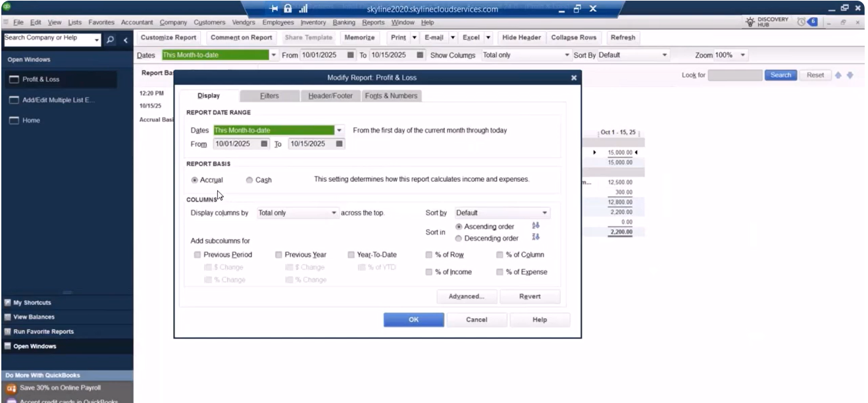Open calendar picker for dialog To date
868x403 pixels.
(340, 144)
